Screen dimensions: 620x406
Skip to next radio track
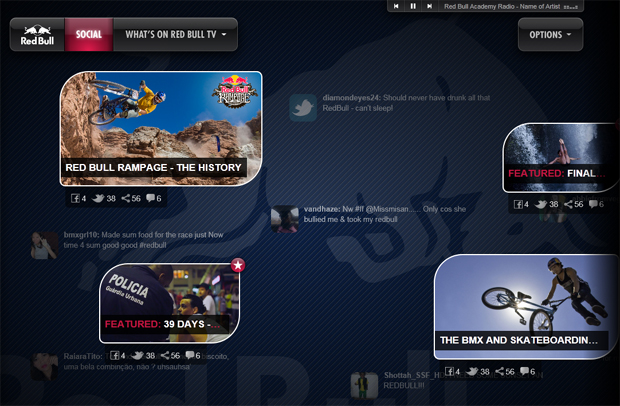(x=429, y=6)
